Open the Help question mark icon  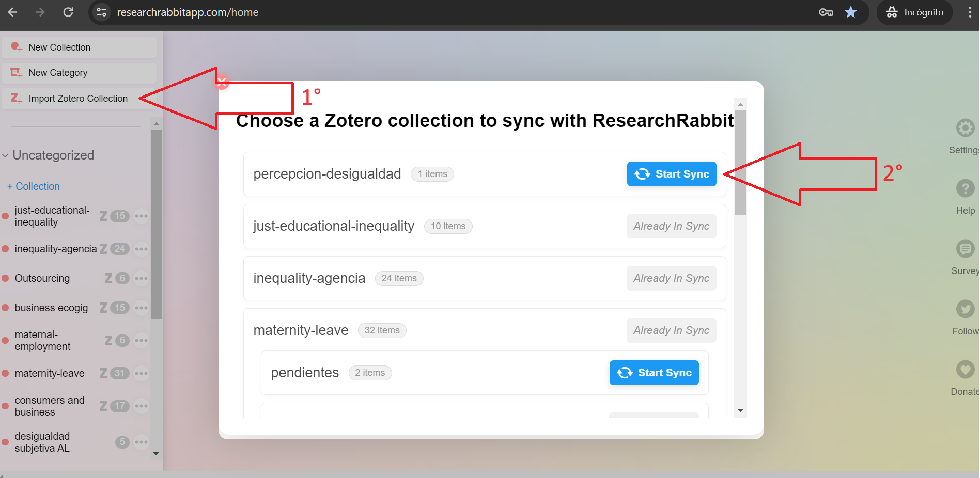965,188
